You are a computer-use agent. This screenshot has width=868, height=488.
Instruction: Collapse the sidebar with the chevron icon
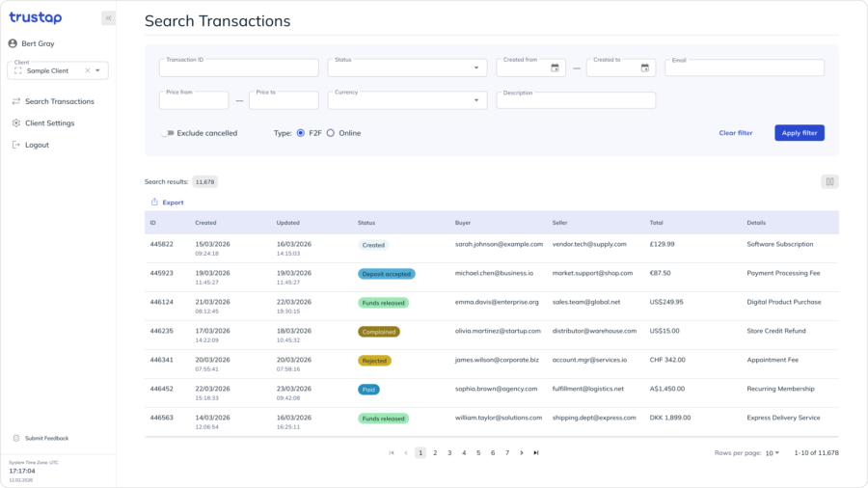click(108, 17)
